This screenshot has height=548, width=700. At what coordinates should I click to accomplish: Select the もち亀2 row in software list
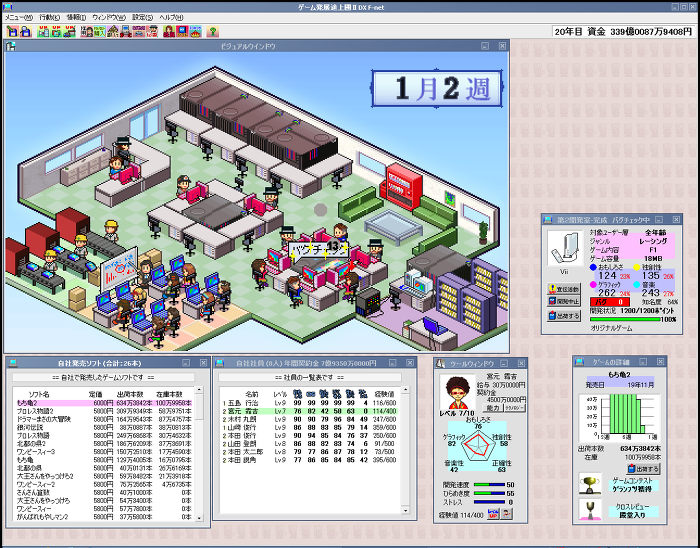click(104, 403)
